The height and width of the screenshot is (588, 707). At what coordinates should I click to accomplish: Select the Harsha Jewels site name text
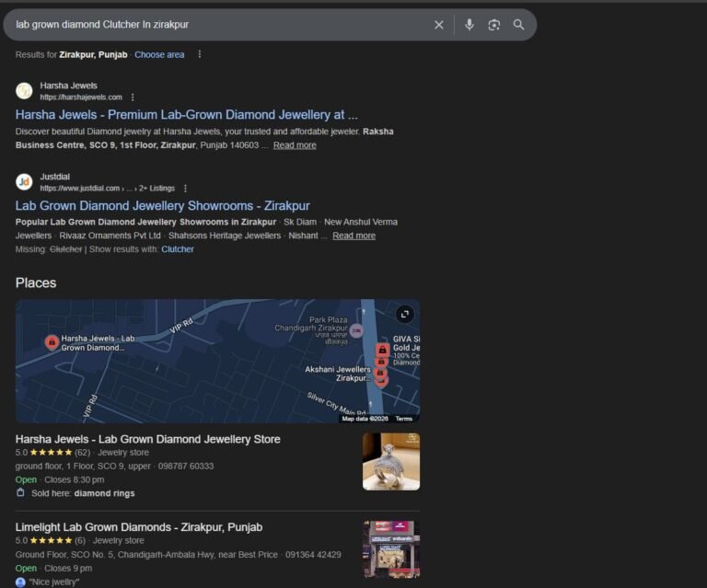point(68,86)
